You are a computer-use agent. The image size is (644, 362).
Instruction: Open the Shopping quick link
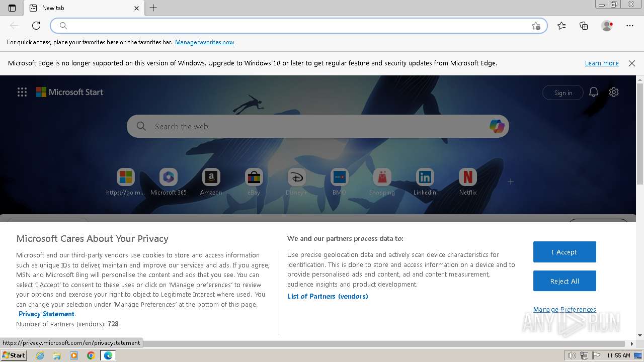[382, 182]
